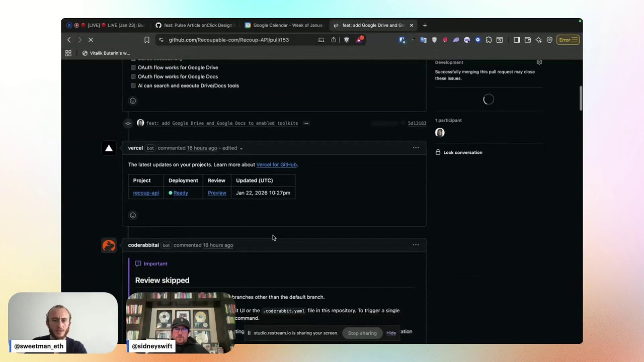This screenshot has height=362, width=644.
Task: Open the Vercel bot avatar
Action: click(109, 148)
